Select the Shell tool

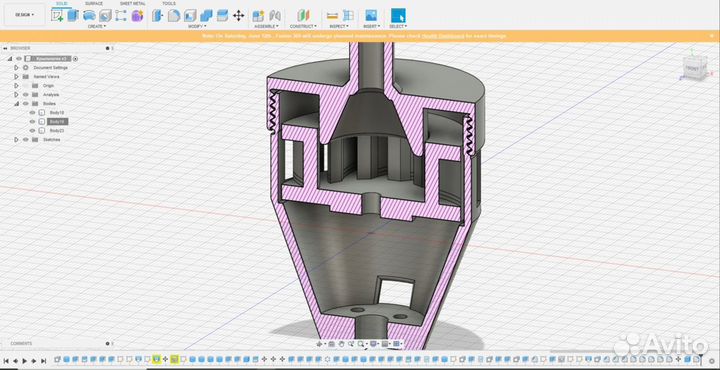(190, 16)
